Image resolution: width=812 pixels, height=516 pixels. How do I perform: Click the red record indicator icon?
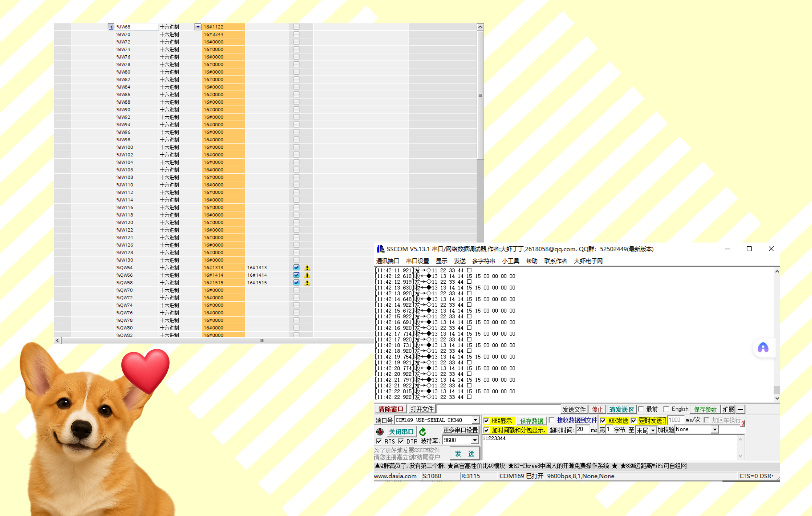[x=380, y=431]
